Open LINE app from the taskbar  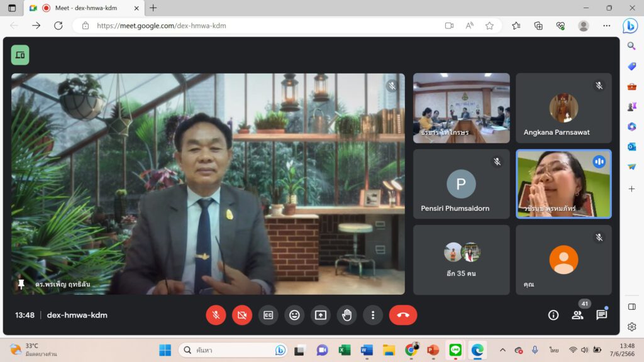coord(455,350)
